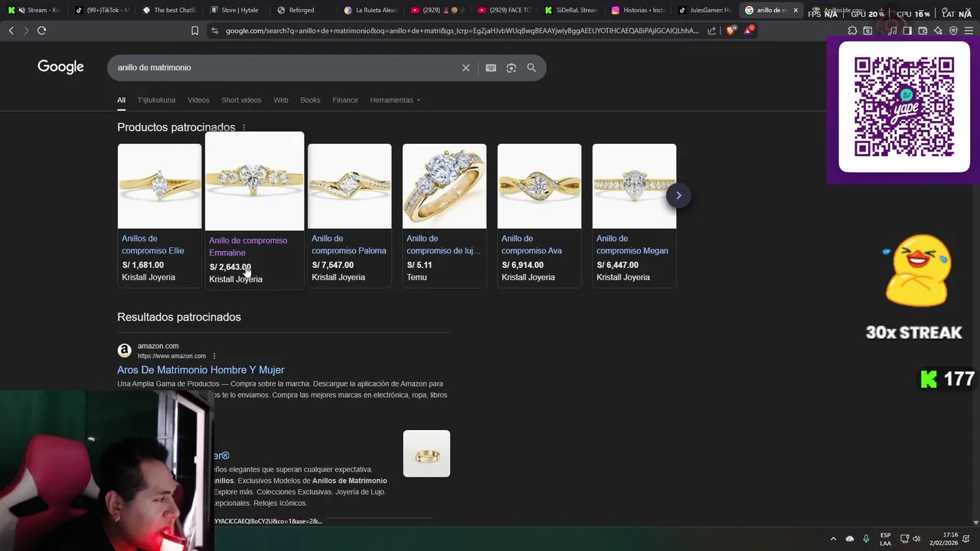The image size is (980, 551).
Task: Search by image with Google Lens
Action: click(511, 67)
